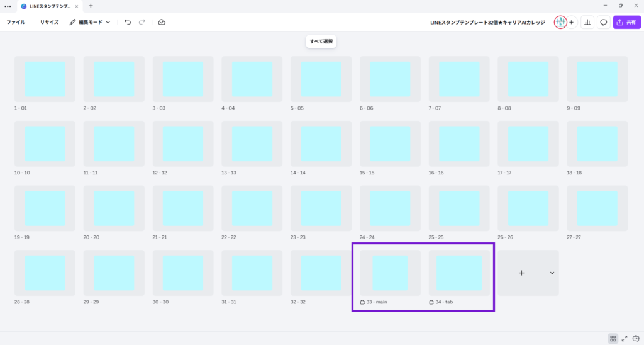Click the cloud save status icon

[162, 22]
